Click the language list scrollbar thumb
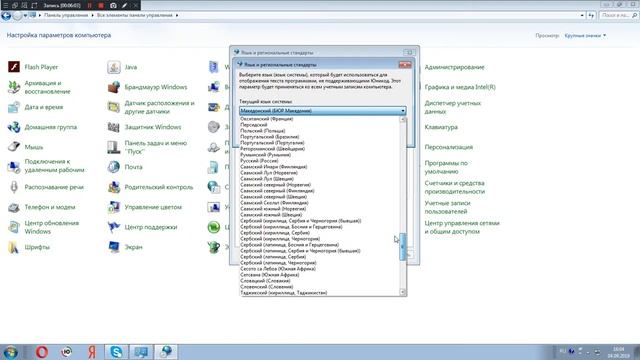This screenshot has height=360, width=640. coord(403,247)
